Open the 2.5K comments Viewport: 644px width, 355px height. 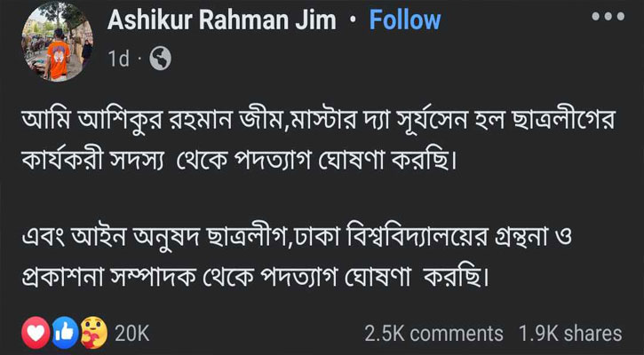pos(434,333)
